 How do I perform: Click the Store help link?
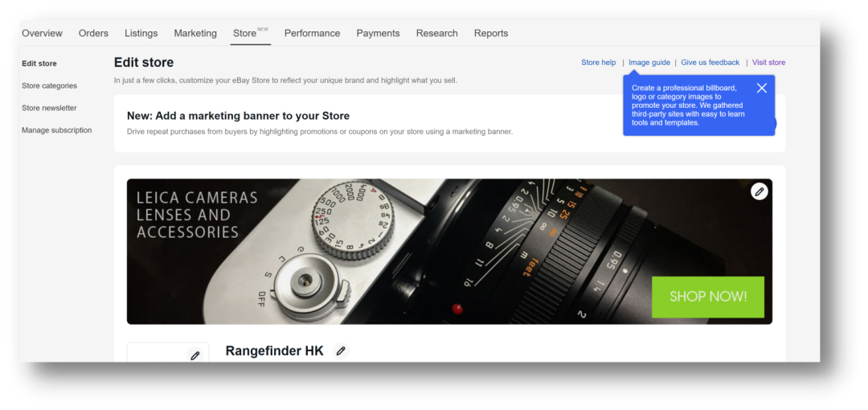coord(598,63)
